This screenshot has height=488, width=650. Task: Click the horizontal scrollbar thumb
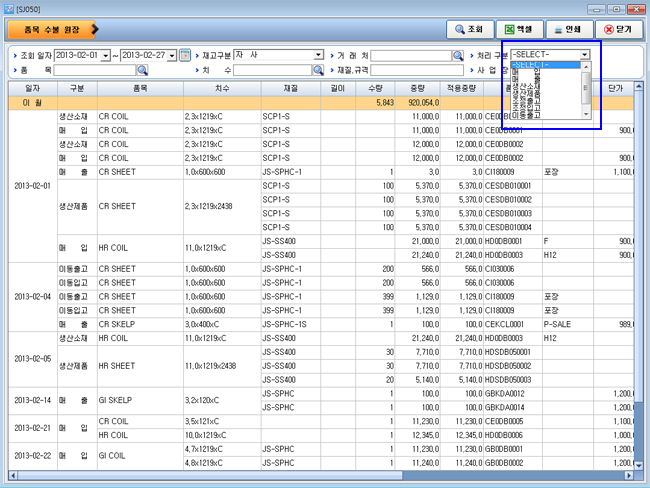[x=210, y=476]
